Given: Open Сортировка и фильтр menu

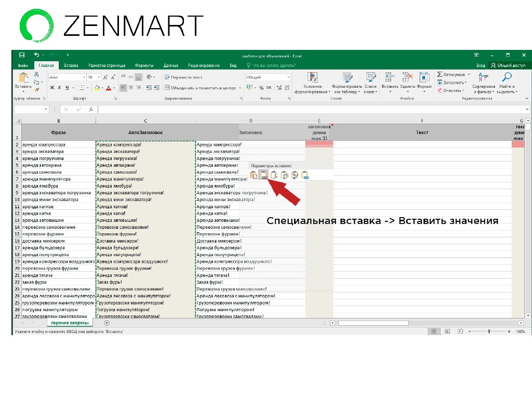Looking at the screenshot, I should 484,83.
